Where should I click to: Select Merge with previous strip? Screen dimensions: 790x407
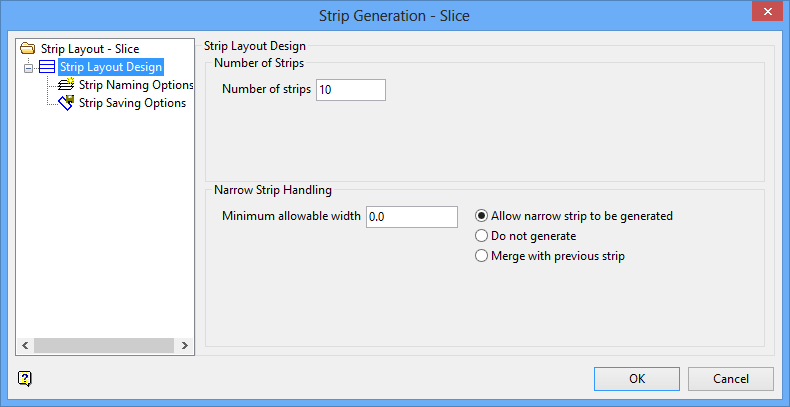[x=482, y=256]
